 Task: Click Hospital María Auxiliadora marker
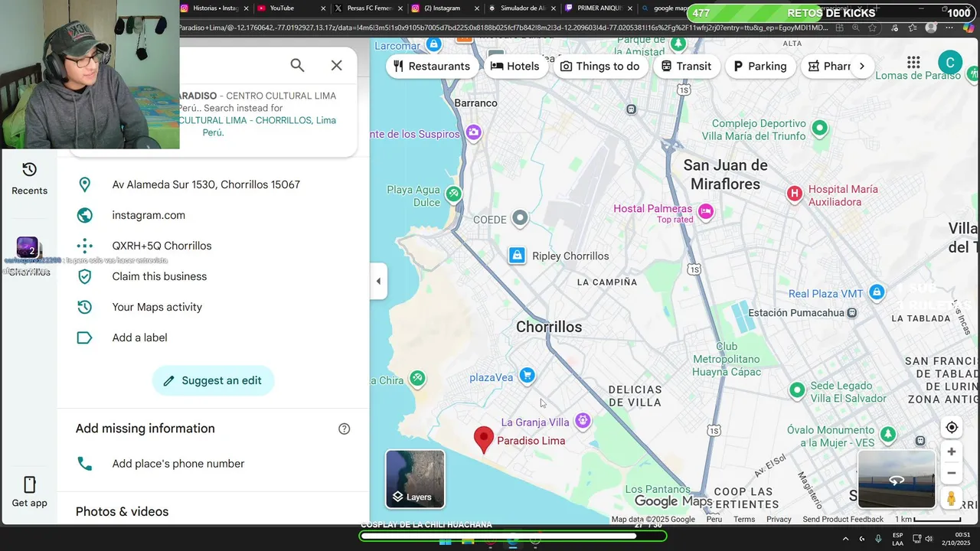pyautogui.click(x=795, y=194)
